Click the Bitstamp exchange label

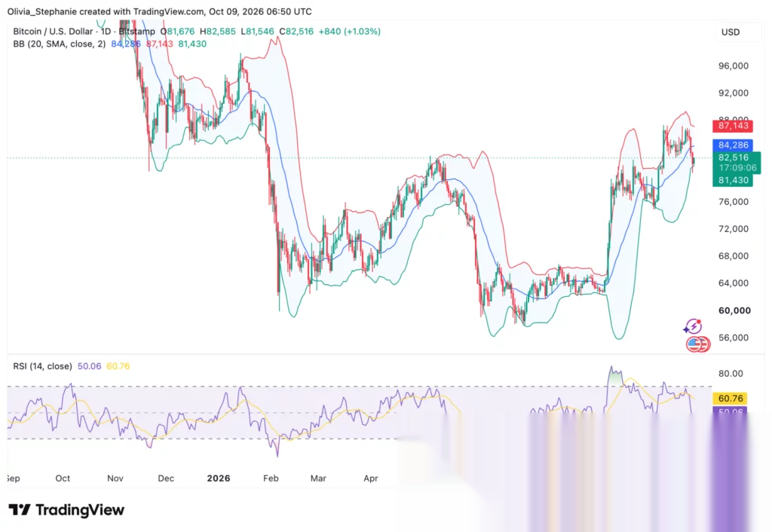point(137,32)
